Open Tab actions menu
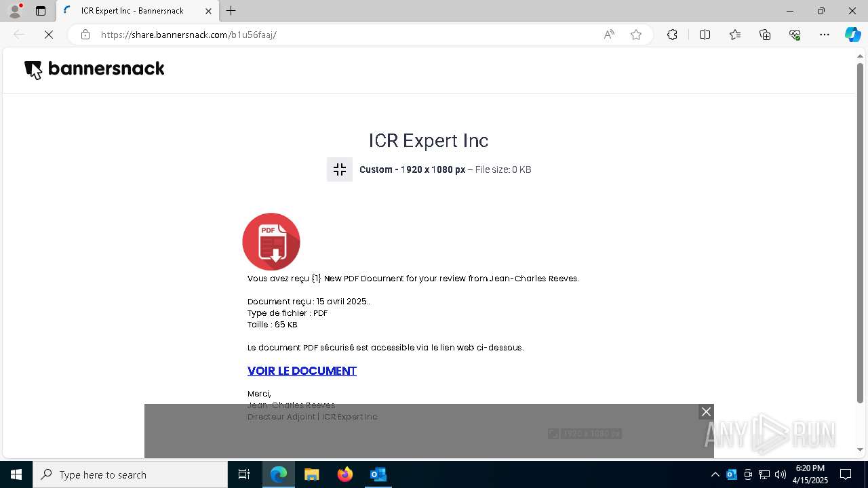The height and width of the screenshot is (488, 868). (41, 11)
